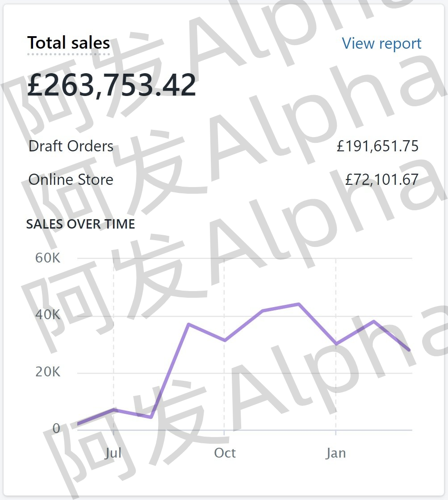Open the View report link
Screen dimensions: 448x500
[381, 43]
